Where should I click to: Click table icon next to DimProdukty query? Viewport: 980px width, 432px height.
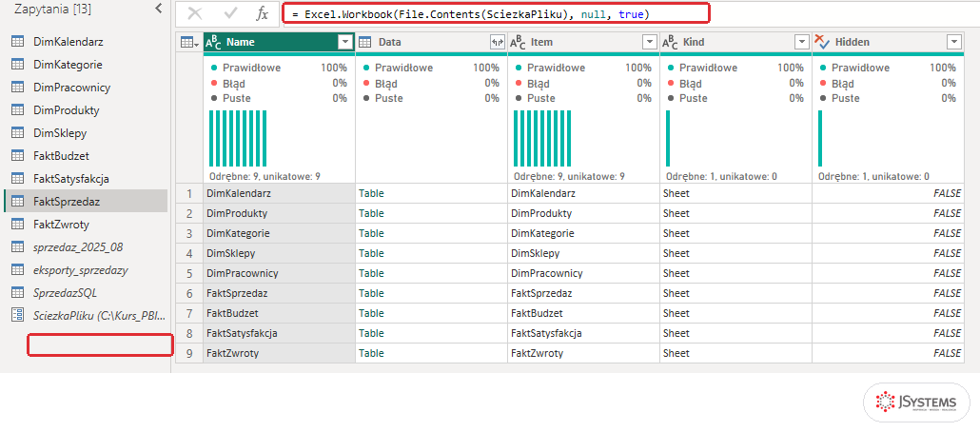point(17,110)
